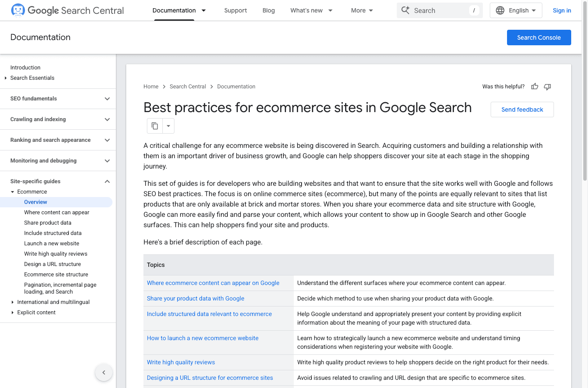This screenshot has height=388, width=588.
Task: Click the Search input field
Action: tap(440, 10)
